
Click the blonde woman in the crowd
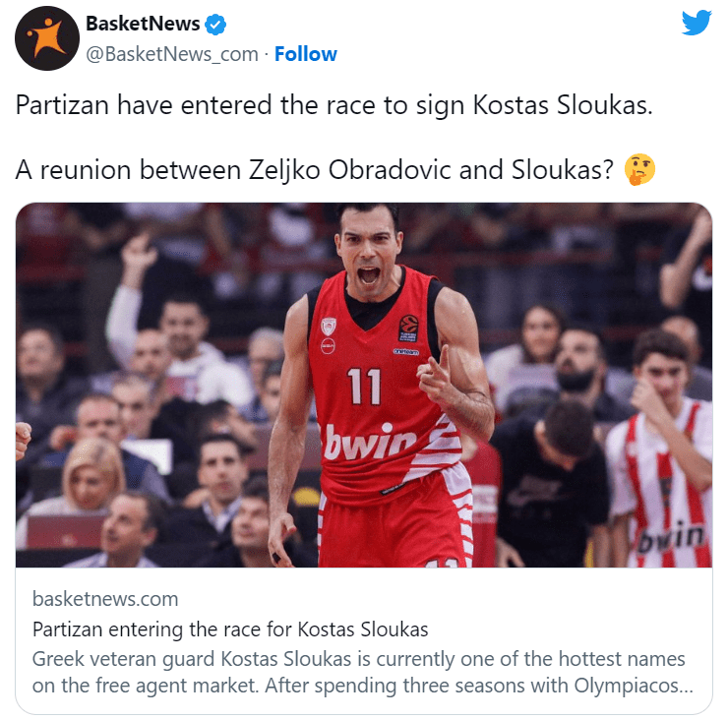[x=91, y=476]
